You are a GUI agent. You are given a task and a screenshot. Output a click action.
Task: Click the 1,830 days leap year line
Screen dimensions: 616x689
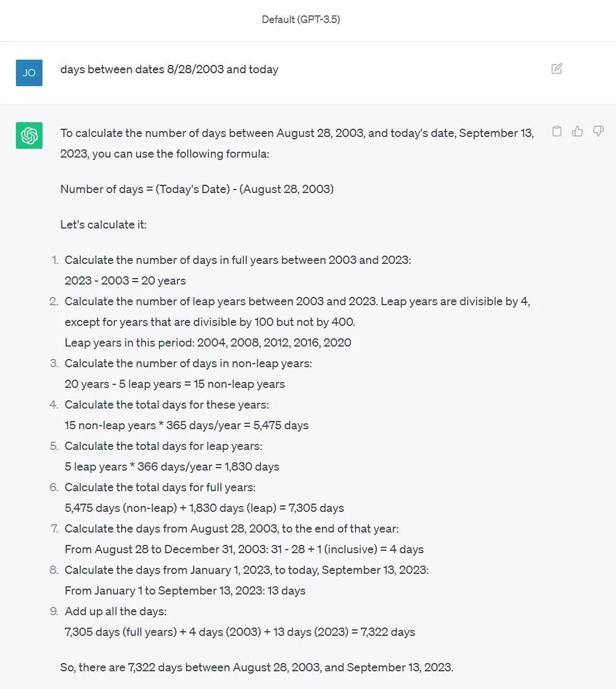172,467
